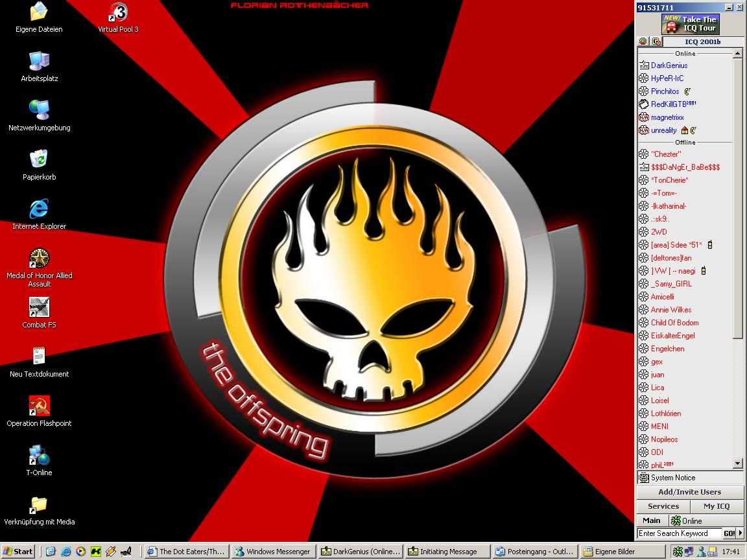Select offline contact Annie Wilkes
The width and height of the screenshot is (747, 560).
tap(670, 310)
